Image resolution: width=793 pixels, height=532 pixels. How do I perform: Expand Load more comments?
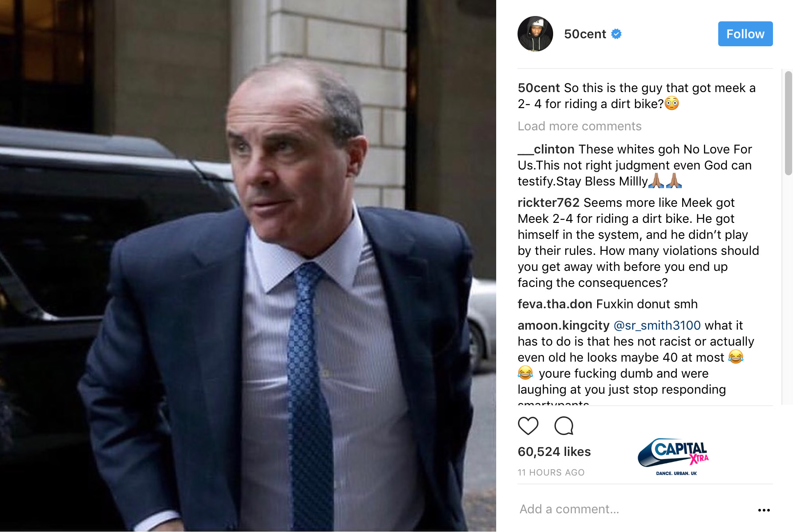pyautogui.click(x=579, y=126)
